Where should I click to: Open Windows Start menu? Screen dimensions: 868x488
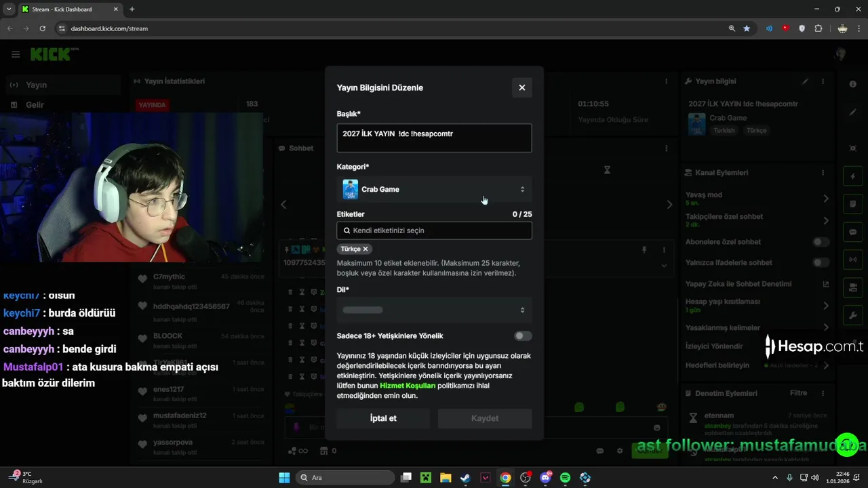(x=284, y=478)
